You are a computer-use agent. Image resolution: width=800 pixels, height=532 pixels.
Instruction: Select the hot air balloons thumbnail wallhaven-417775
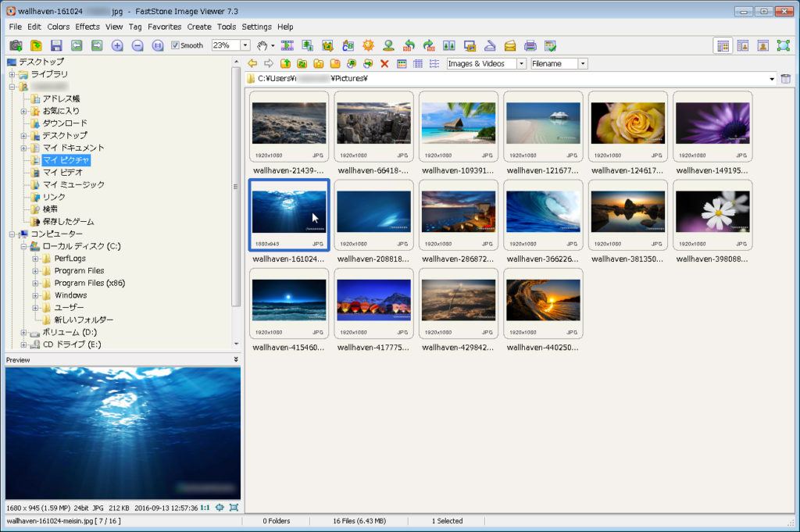pos(374,304)
